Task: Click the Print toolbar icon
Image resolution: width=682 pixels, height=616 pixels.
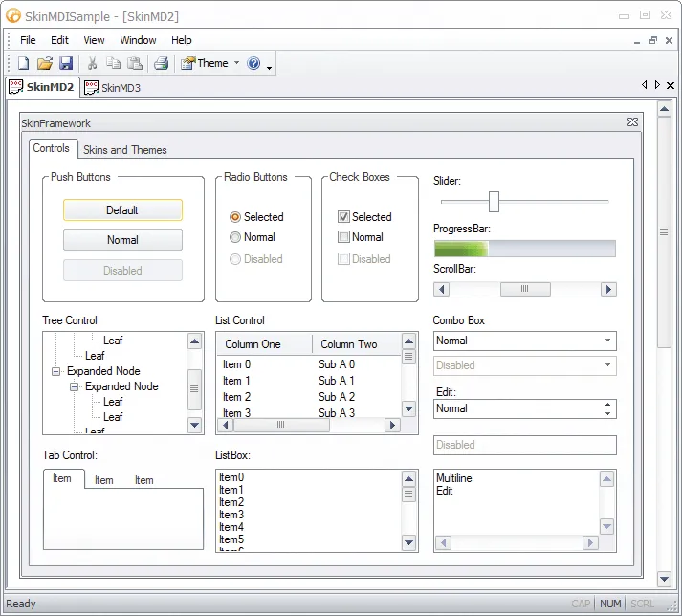Action: 161,63
